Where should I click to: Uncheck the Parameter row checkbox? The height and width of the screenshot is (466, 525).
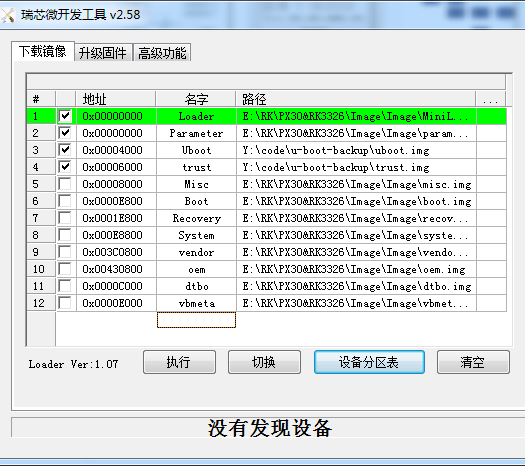pyautogui.click(x=65, y=133)
